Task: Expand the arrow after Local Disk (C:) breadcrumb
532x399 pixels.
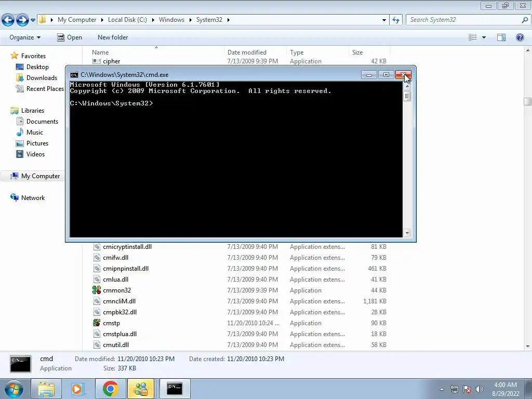Action: 153,20
